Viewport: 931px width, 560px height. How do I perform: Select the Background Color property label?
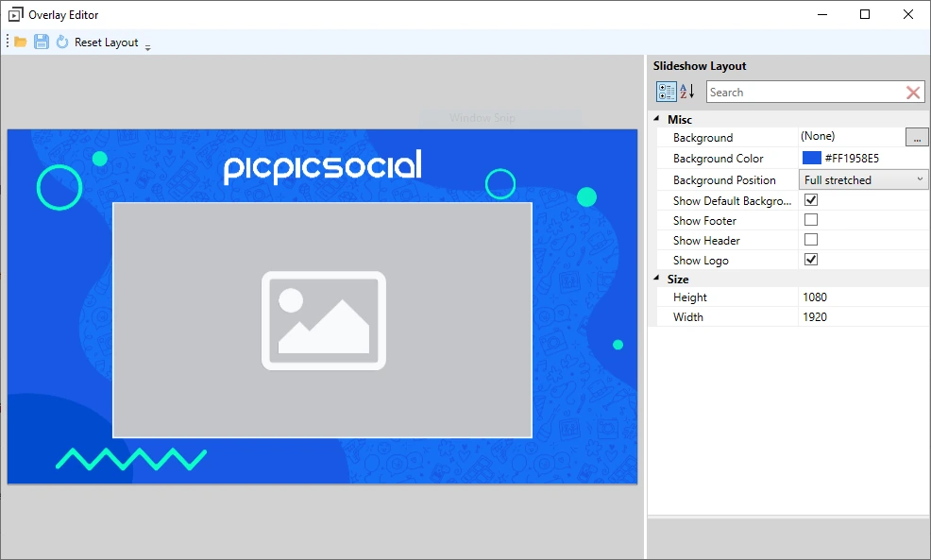[x=718, y=159]
